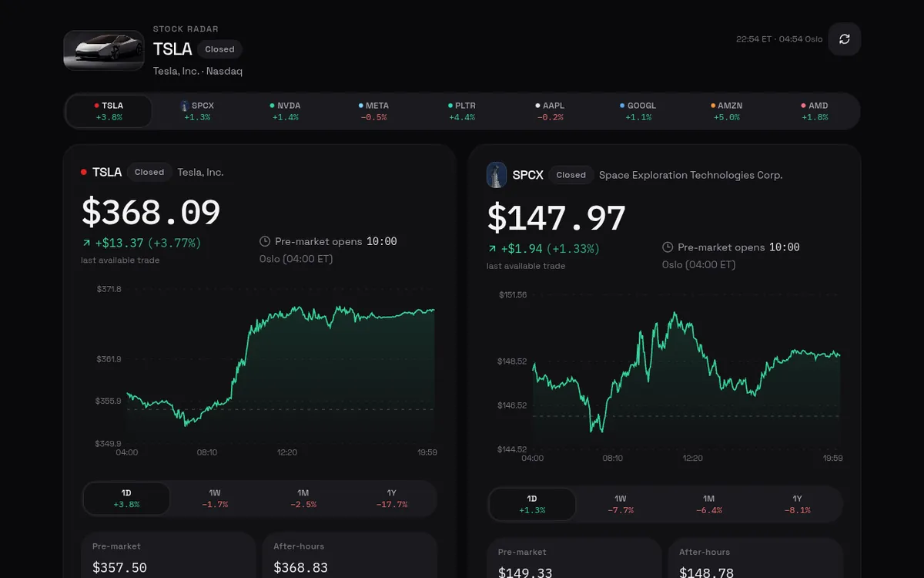Click the Closed badge on TSLA card
The image size is (924, 578).
tap(149, 172)
